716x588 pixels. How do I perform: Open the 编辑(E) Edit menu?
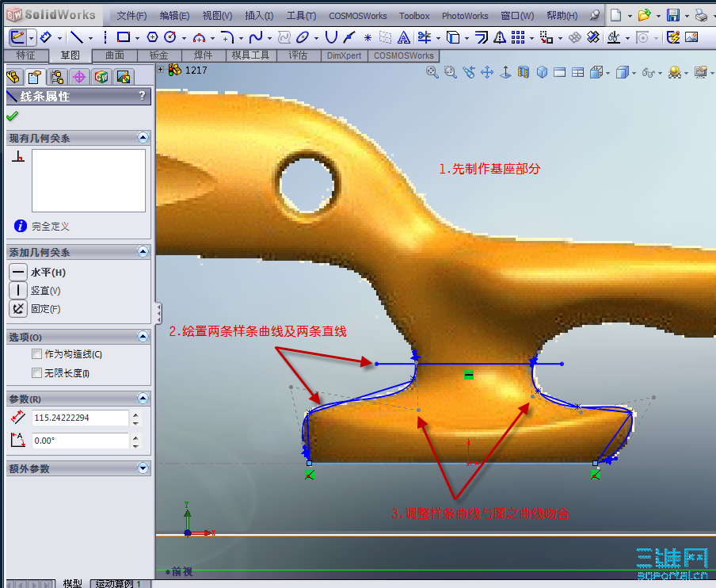174,16
